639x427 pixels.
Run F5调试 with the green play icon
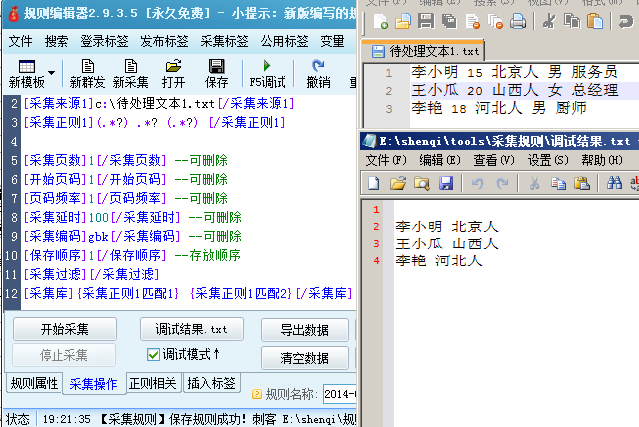267,66
